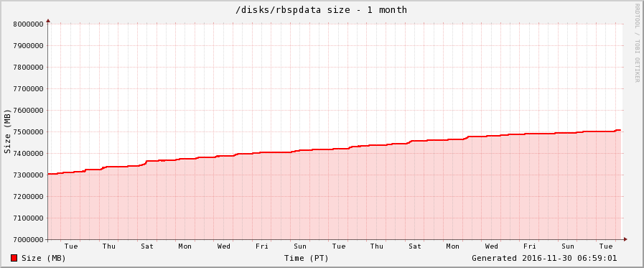This screenshot has width=644, height=268.
Task: Click the chart title '/disks/rbspdata size - 1 month'
Action: [x=321, y=10]
